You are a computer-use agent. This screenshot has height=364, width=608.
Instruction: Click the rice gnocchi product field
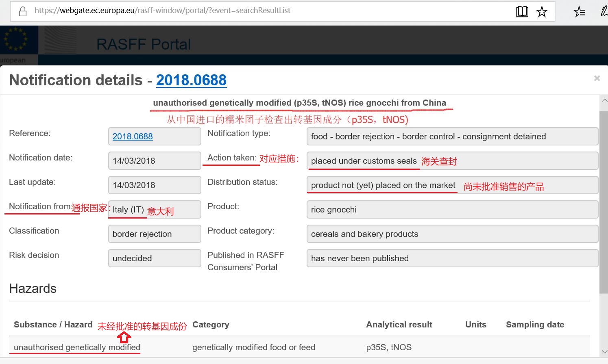click(452, 209)
